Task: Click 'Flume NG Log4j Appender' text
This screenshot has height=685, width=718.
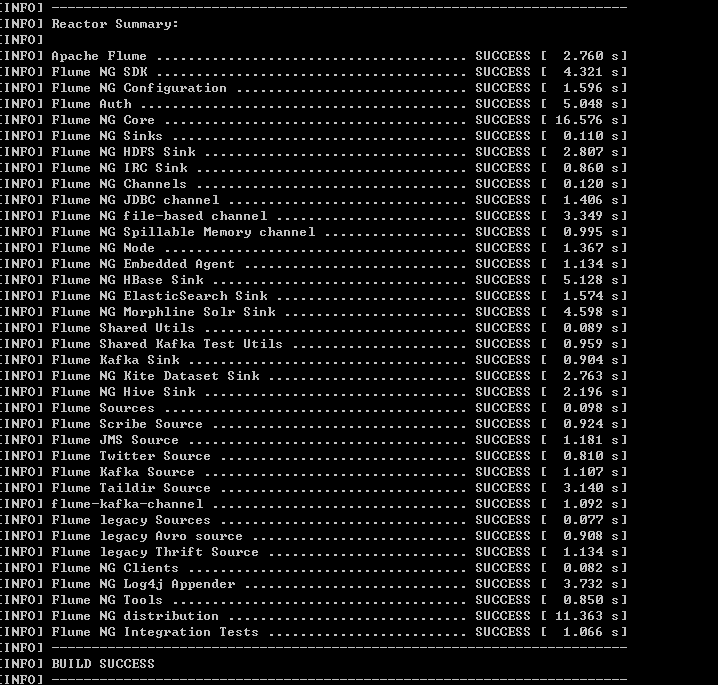Action: [143, 585]
